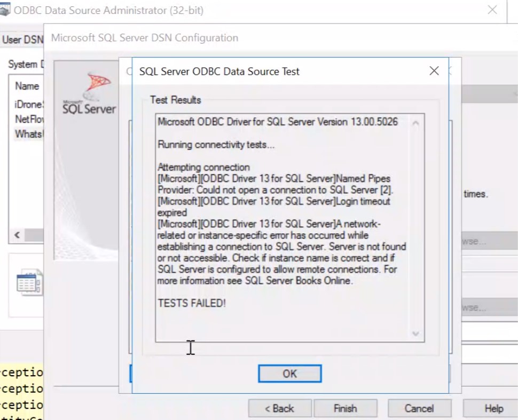The height and width of the screenshot is (420, 518).
Task: Click the ODBC Administrator title bar icon
Action: point(5,9)
